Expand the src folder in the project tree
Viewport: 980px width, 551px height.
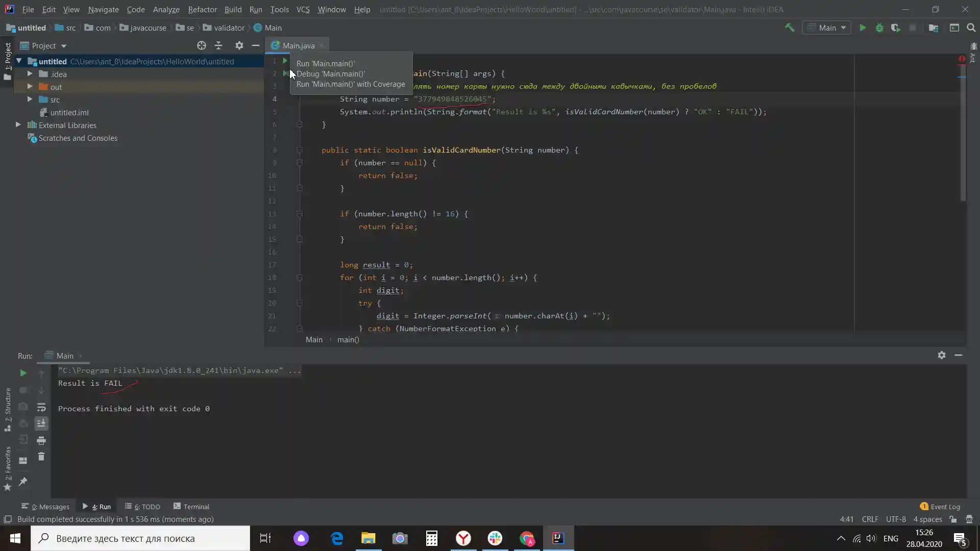(x=30, y=99)
